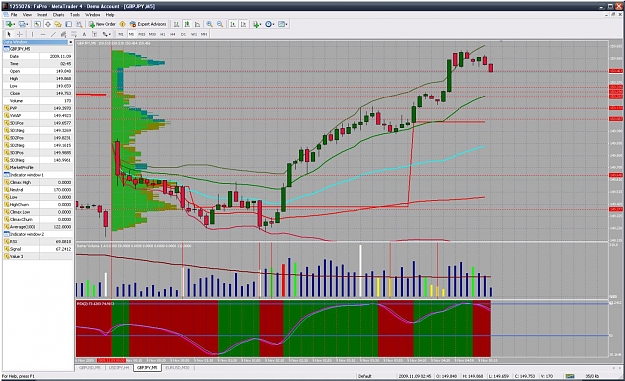Select Indicator window 1 row
The height and width of the screenshot is (381, 625).
38,175
